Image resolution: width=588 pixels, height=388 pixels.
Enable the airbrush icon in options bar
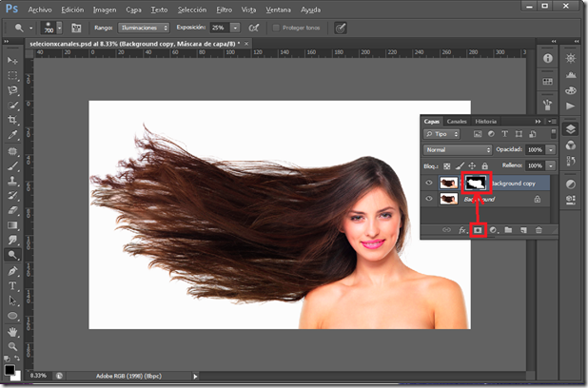click(254, 28)
